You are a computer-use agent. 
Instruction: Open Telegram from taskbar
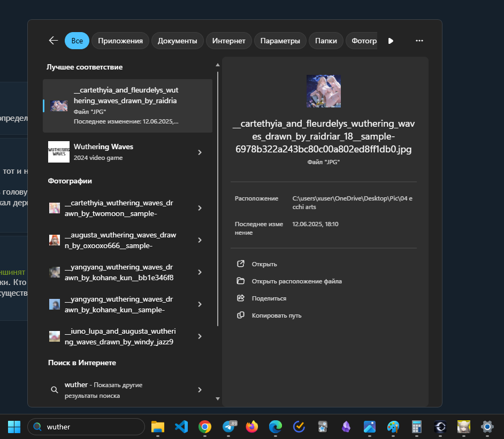228,427
